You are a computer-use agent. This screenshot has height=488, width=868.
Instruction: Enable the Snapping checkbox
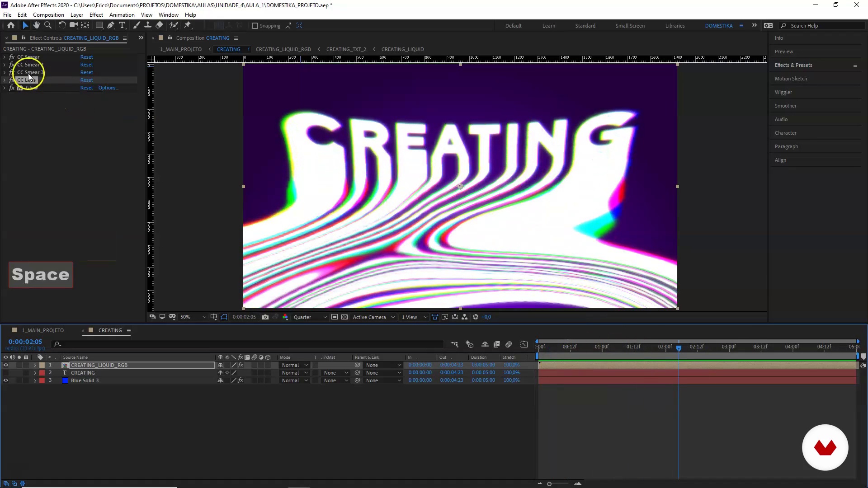point(255,26)
